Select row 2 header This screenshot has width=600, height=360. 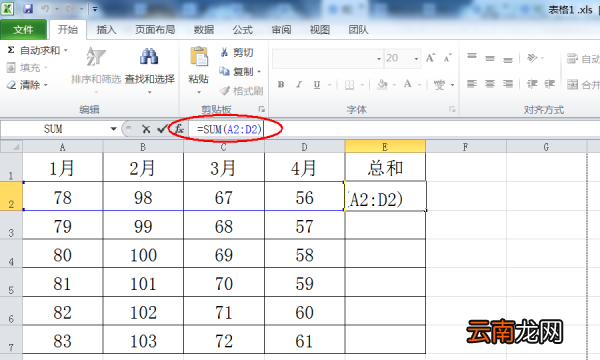[x=11, y=196]
